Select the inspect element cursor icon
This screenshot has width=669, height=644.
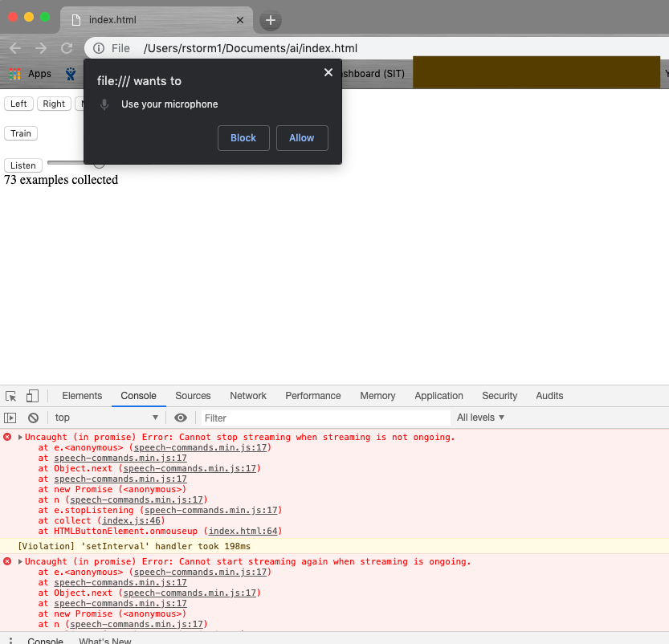click(x=11, y=396)
